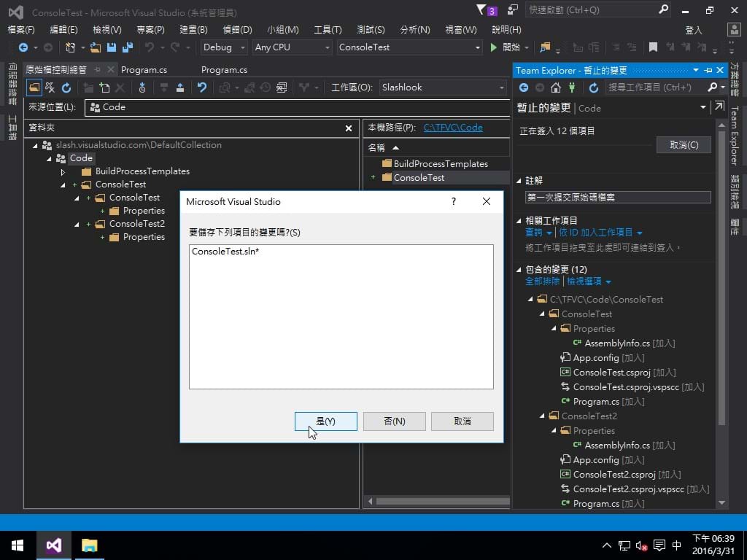Click the Check In upload arrow icon
747x560 pixels.
[x=180, y=87]
